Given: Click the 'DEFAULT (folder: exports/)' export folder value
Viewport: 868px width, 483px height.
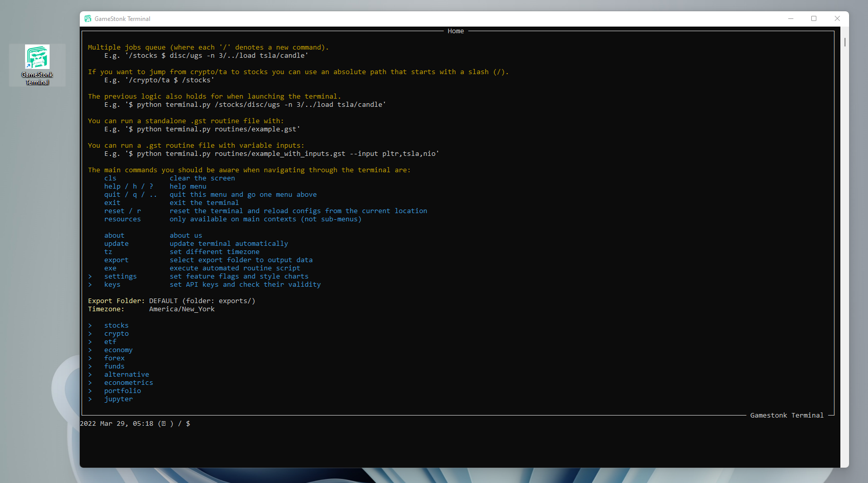Looking at the screenshot, I should pos(202,301).
